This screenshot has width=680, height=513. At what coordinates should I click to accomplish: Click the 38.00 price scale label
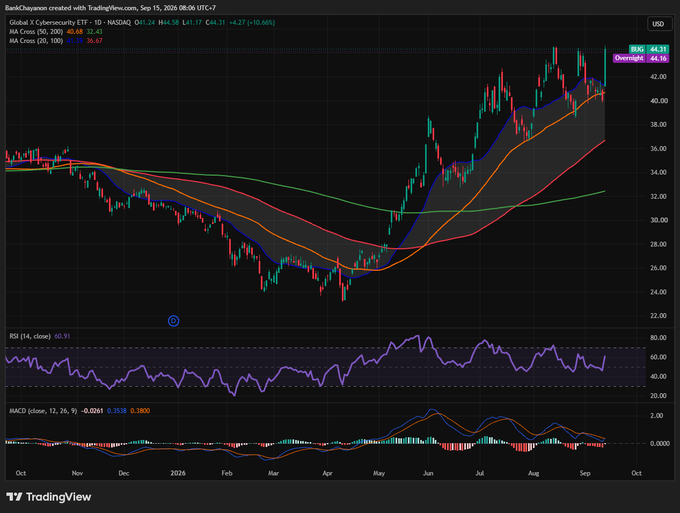point(658,124)
